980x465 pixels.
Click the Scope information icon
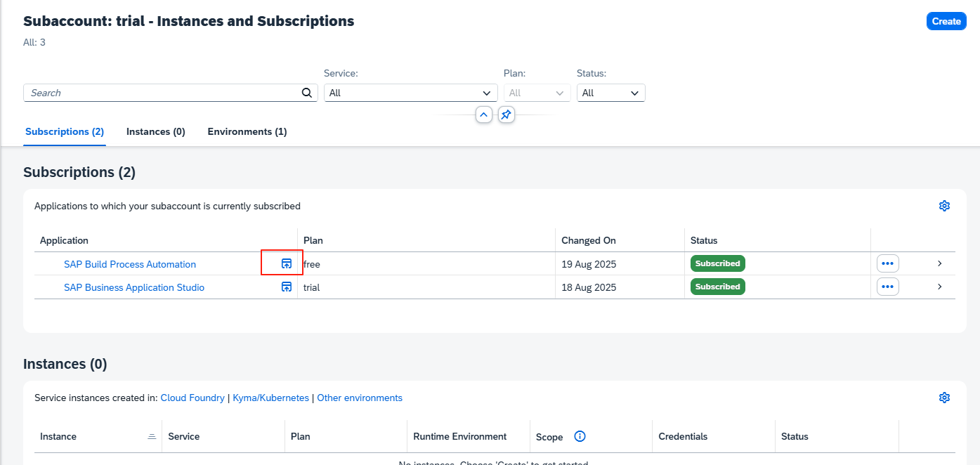580,436
